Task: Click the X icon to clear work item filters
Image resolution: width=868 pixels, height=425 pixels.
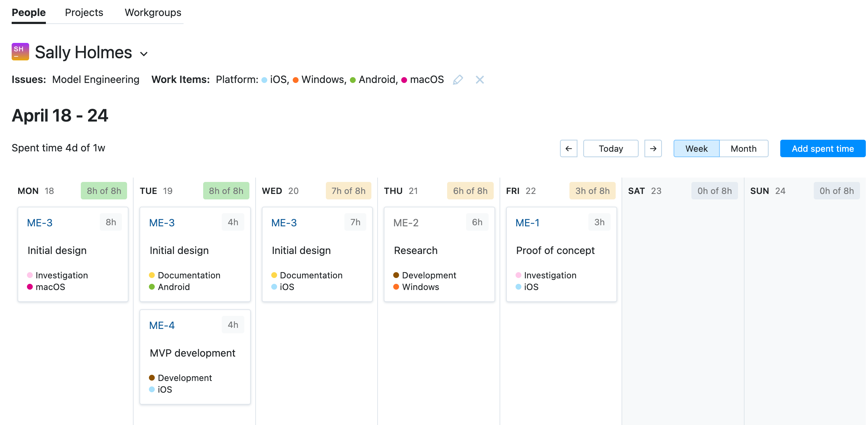Action: [x=480, y=79]
